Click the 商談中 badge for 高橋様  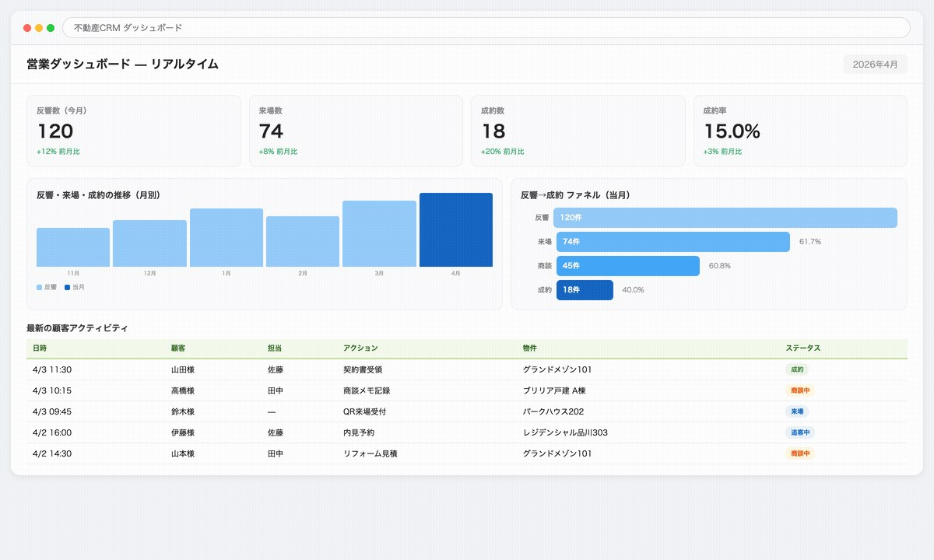pos(799,390)
